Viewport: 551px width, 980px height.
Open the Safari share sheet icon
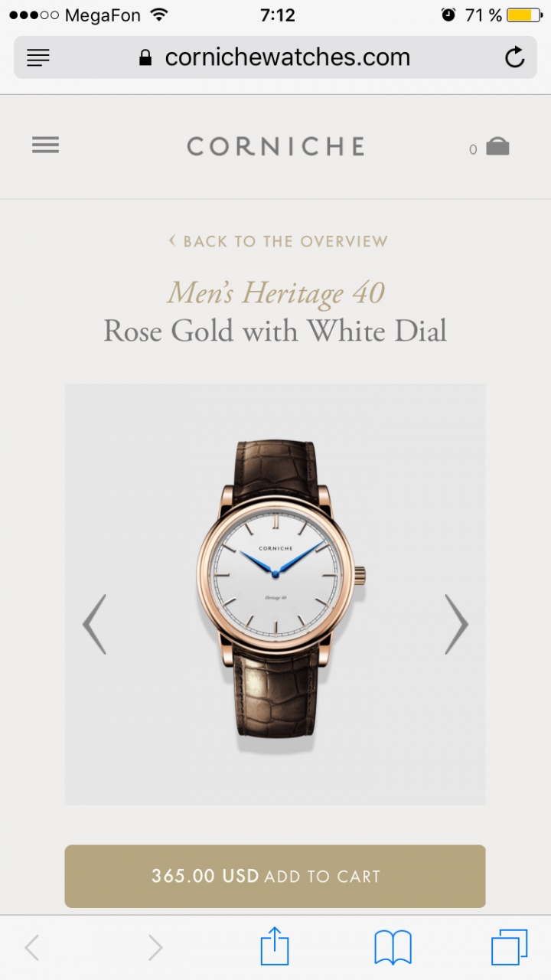tap(275, 946)
